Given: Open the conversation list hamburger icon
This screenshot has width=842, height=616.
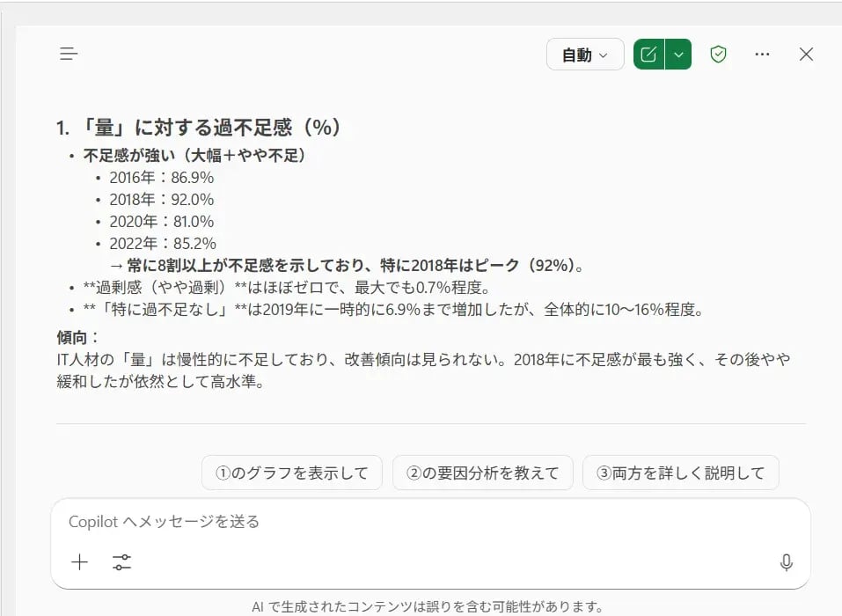Looking at the screenshot, I should coord(69,54).
